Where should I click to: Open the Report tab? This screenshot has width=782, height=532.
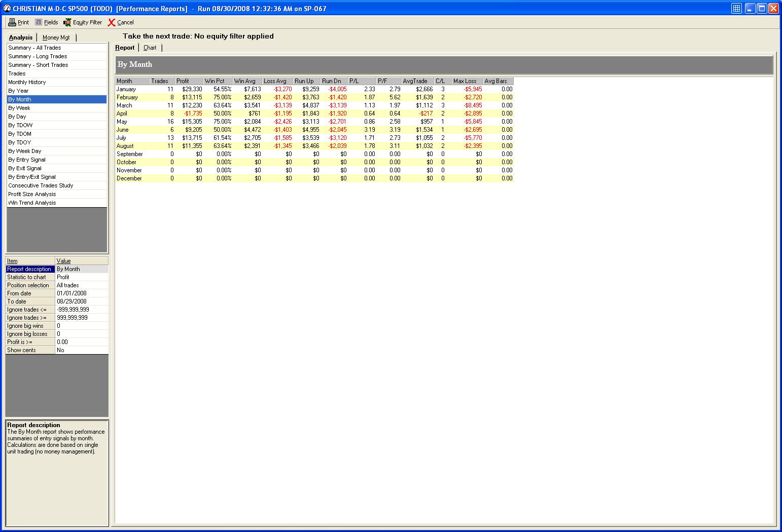125,48
